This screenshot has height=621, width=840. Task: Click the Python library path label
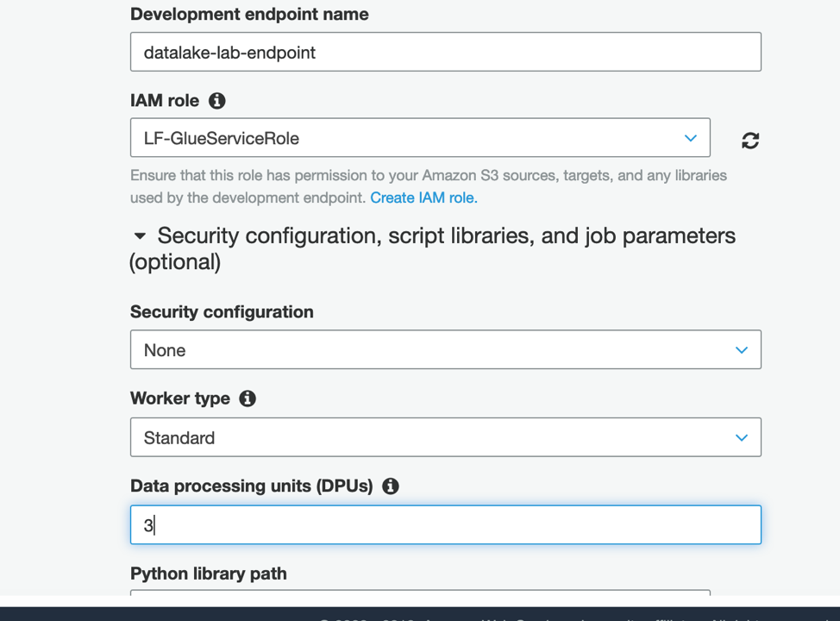pos(209,574)
